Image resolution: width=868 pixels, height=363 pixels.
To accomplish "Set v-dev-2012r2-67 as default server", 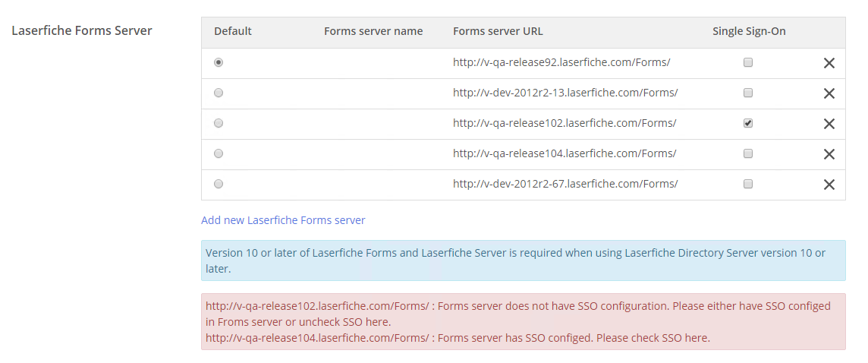I will point(219,184).
